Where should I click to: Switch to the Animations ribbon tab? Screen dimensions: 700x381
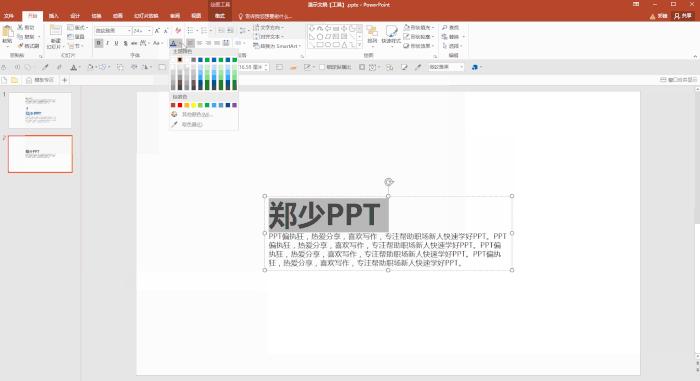(118, 16)
